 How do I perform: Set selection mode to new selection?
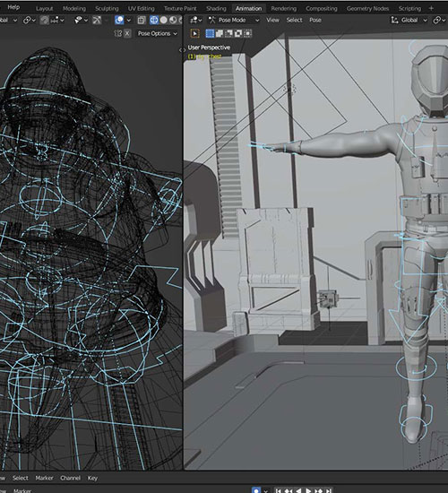click(x=210, y=34)
